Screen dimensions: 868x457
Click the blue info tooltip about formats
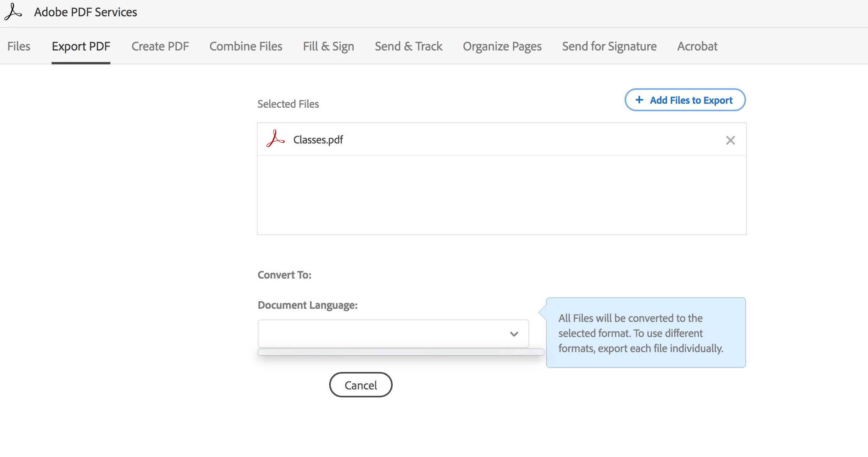(x=646, y=333)
